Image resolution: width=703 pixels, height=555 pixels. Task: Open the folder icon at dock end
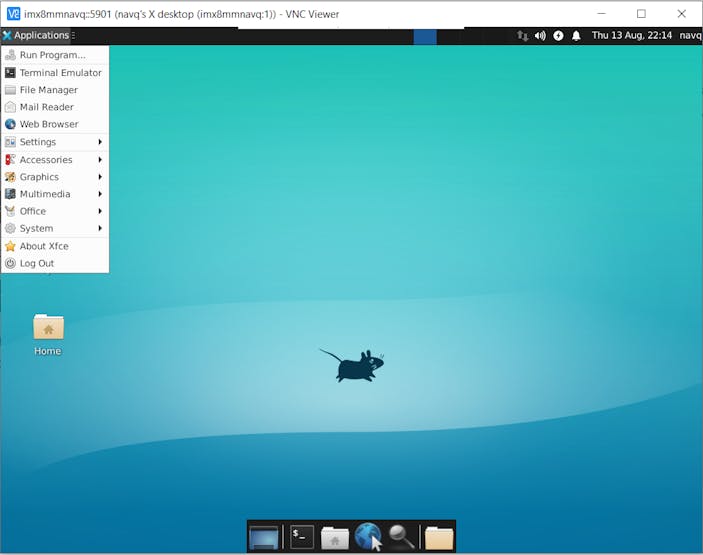[x=439, y=538]
